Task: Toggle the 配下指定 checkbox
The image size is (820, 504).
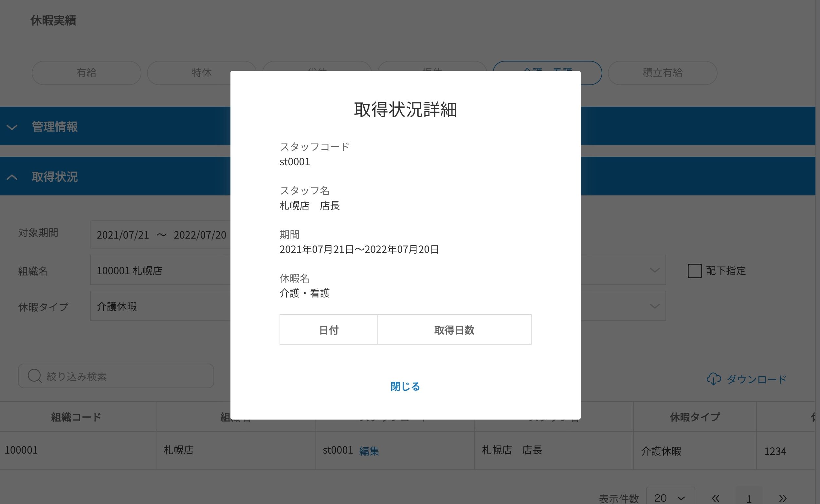Action: pyautogui.click(x=695, y=271)
